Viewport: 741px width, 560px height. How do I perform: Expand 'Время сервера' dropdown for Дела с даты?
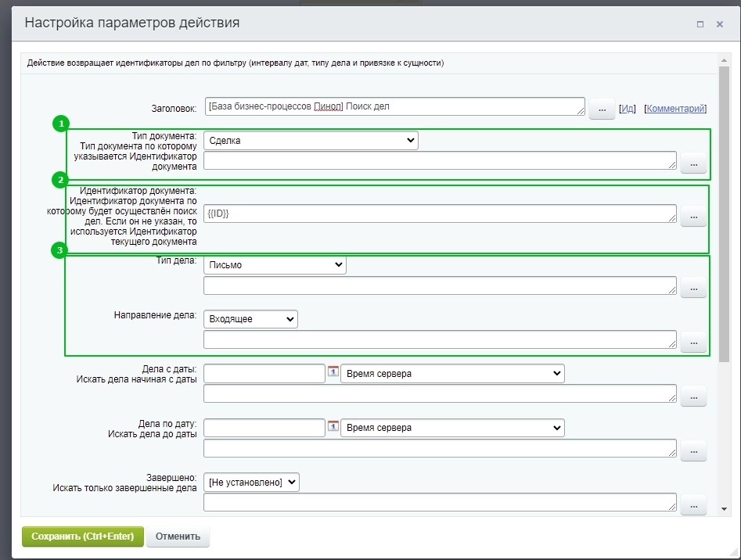(452, 374)
